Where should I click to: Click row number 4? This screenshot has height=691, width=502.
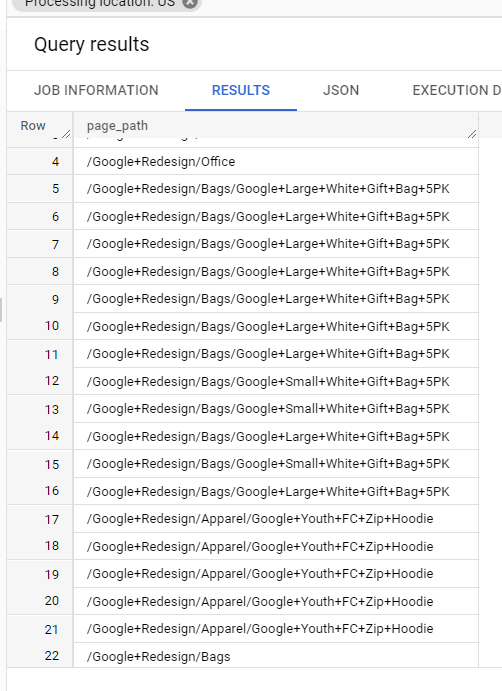point(55,162)
